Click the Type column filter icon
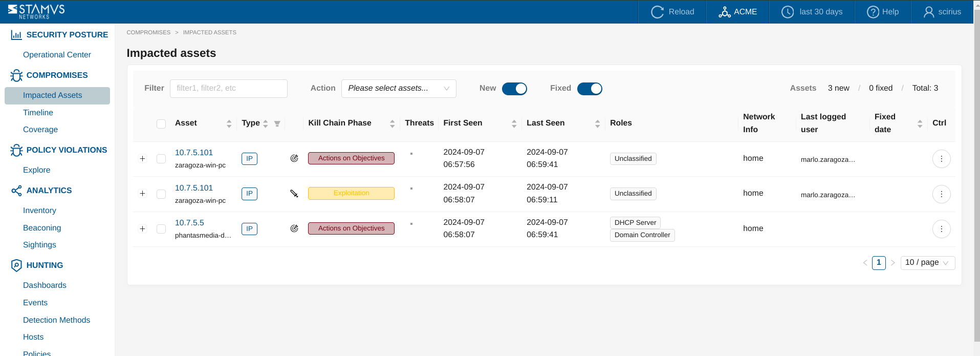Image resolution: width=980 pixels, height=356 pixels. click(x=277, y=123)
